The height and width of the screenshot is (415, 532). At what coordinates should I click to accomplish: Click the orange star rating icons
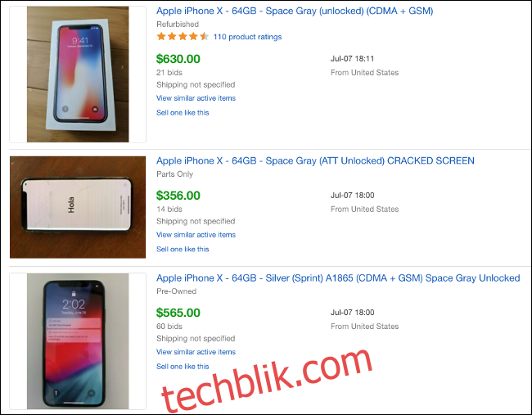tap(183, 36)
